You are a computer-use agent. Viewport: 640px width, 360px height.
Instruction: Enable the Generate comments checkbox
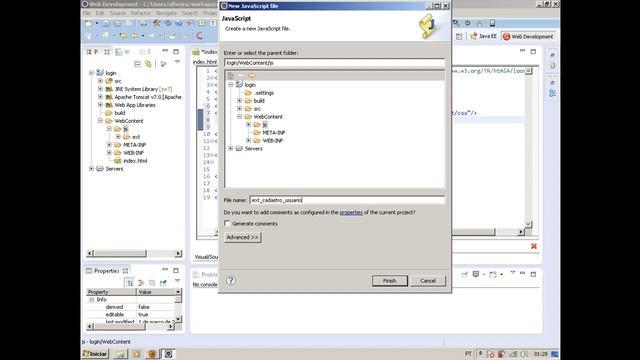(x=227, y=223)
